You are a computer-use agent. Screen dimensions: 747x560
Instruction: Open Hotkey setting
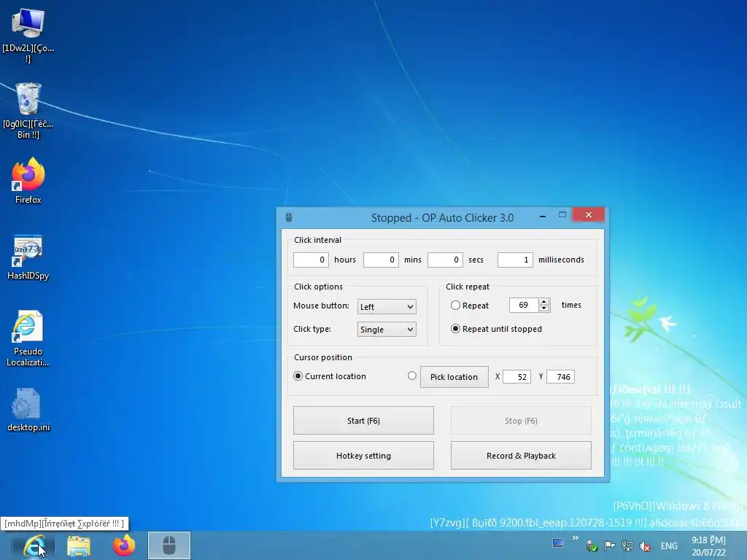(x=363, y=456)
